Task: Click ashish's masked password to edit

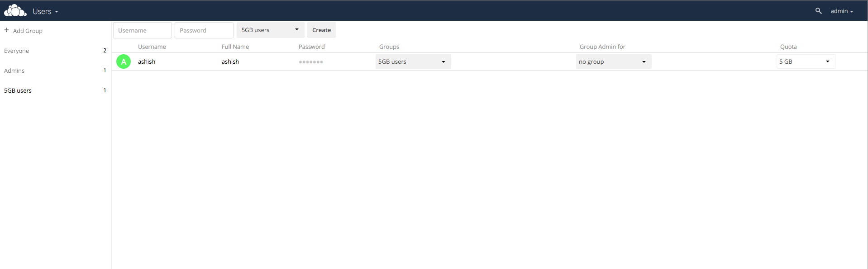Action: tap(311, 62)
